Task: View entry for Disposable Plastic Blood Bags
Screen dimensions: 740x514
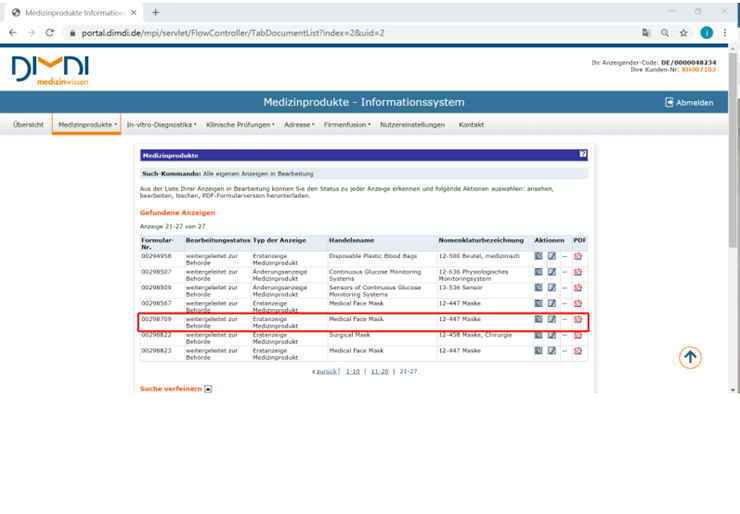Action: [538, 257]
